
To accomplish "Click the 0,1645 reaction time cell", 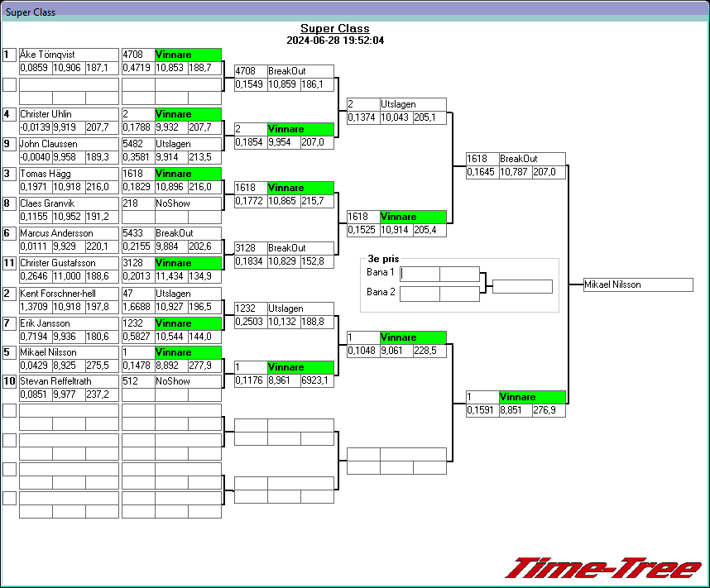I will coord(482,173).
